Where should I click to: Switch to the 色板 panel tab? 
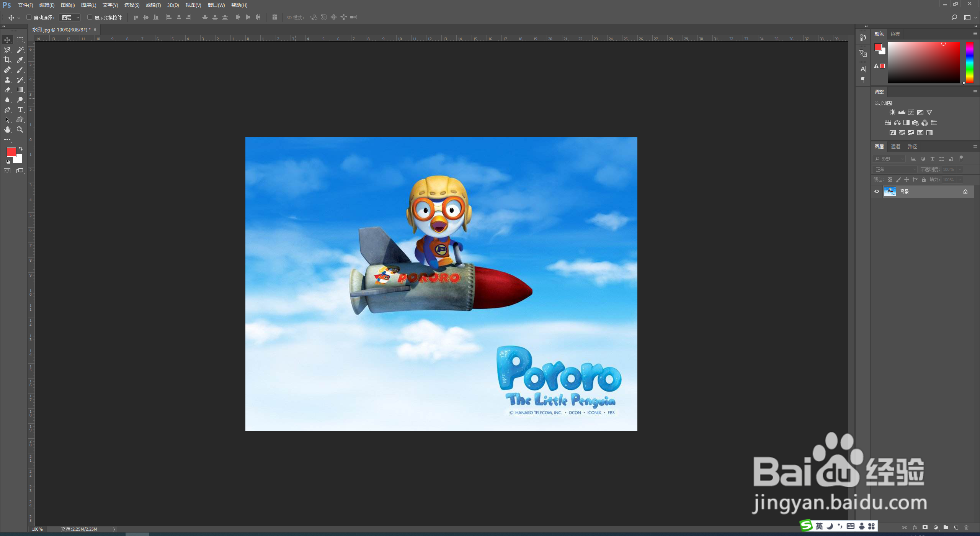click(895, 34)
